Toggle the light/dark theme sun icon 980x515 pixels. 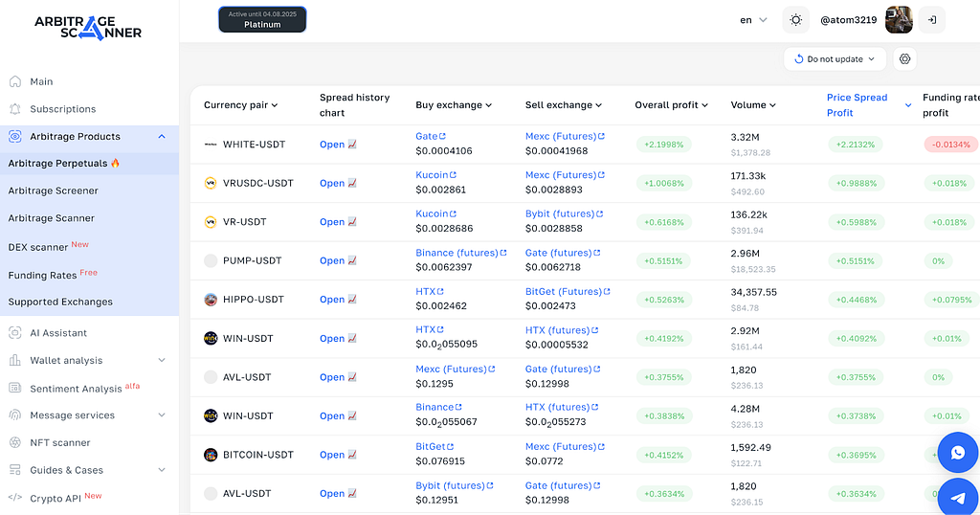795,20
